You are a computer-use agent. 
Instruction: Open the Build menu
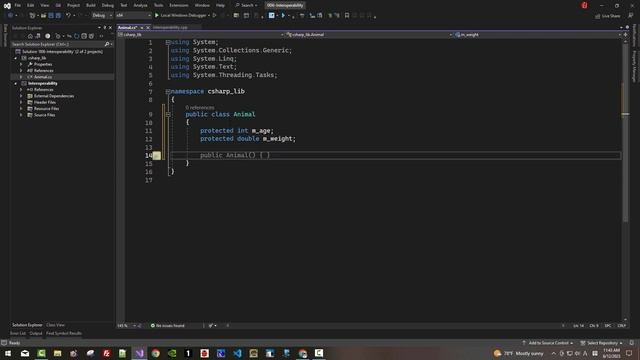click(91, 5)
